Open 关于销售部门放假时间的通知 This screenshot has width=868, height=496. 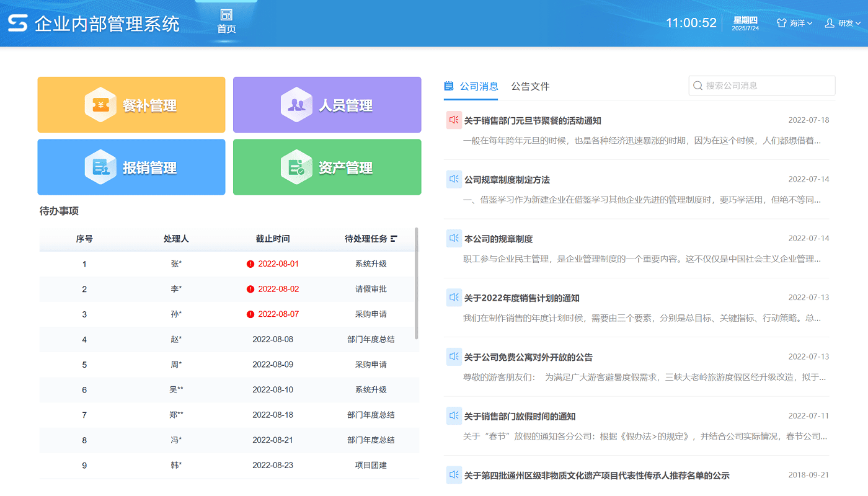[x=518, y=416]
